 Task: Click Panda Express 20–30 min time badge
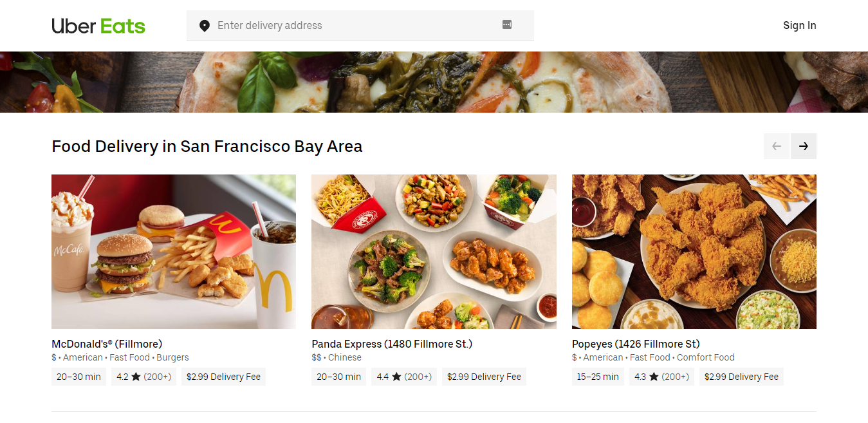[338, 377]
